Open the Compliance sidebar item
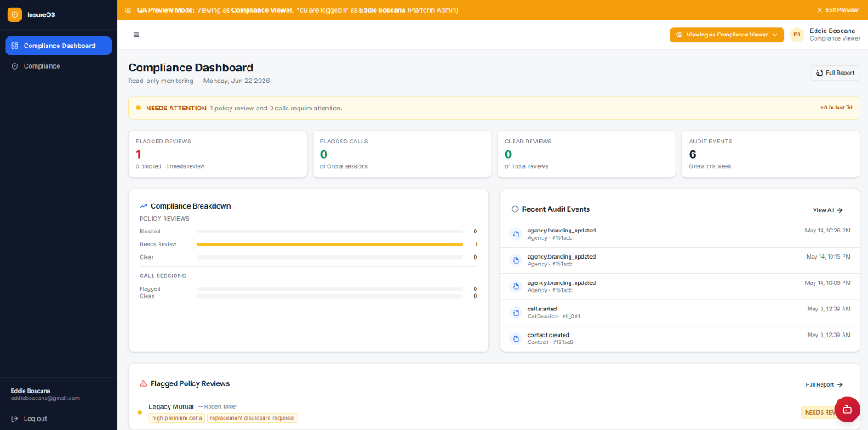 tap(58, 66)
